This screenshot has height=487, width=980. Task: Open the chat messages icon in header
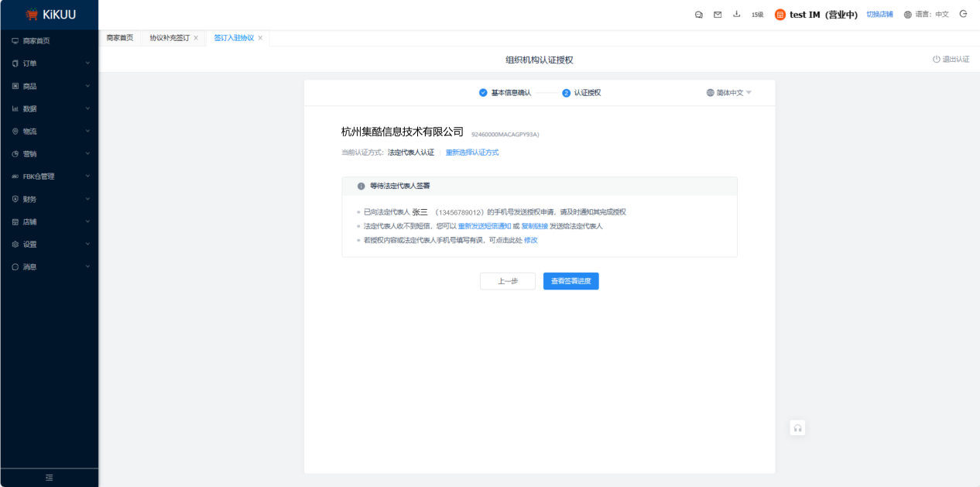click(699, 14)
